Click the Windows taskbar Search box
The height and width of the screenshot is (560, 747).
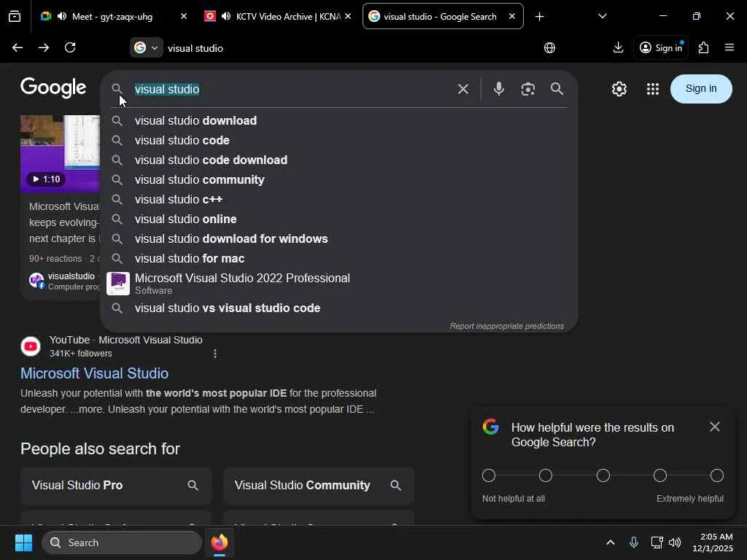click(x=122, y=542)
